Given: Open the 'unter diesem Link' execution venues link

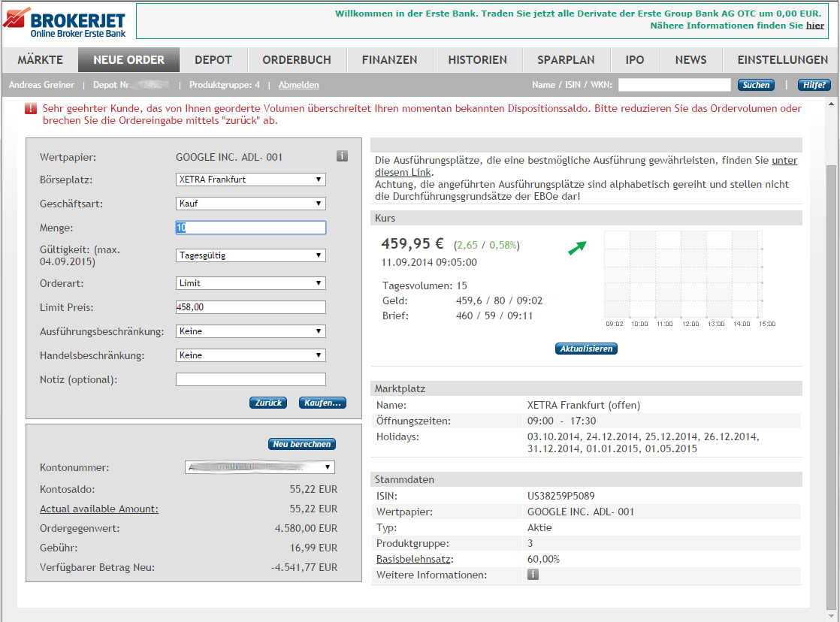Looking at the screenshot, I should (x=784, y=160).
